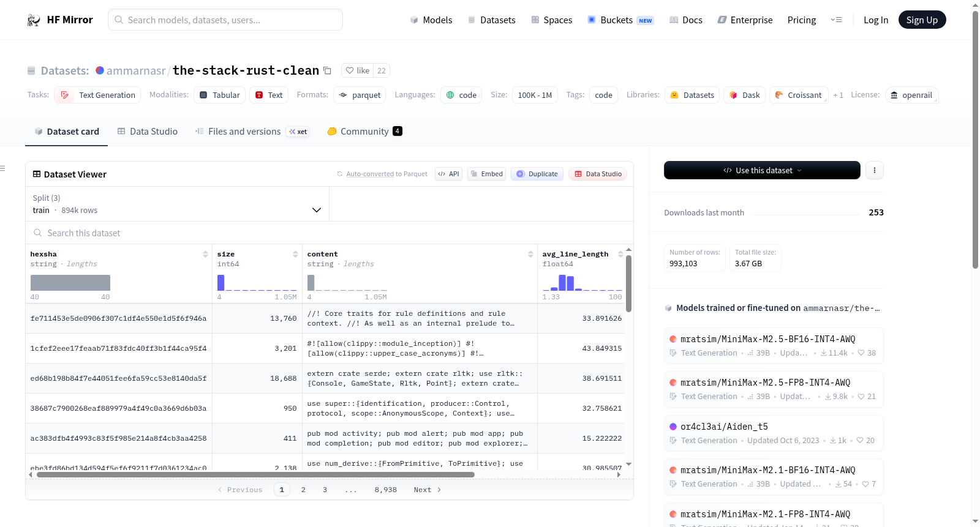This screenshot has width=980, height=527.
Task: Go to Spaces in top navigation
Action: point(551,20)
